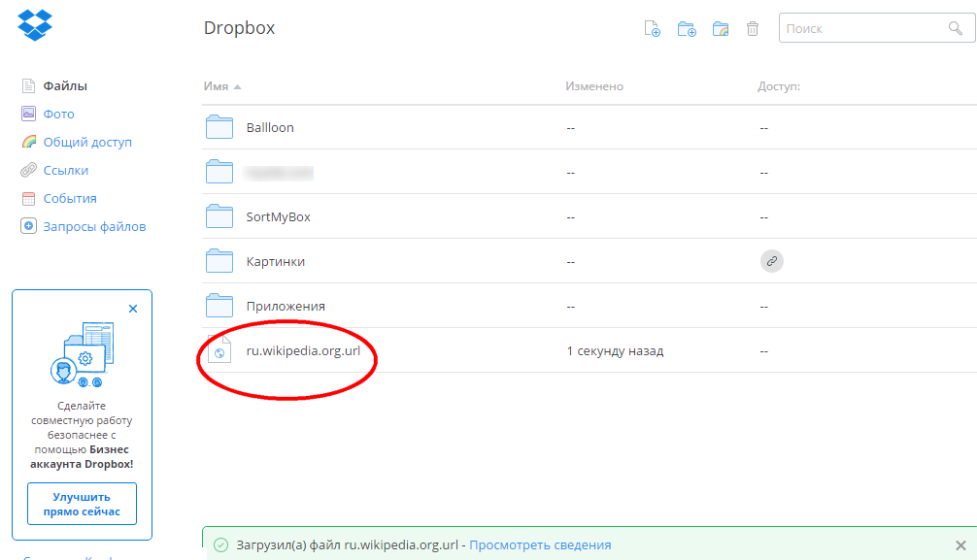The width and height of the screenshot is (977, 560).
Task: Click the ru.wikipedia.org.url file icon
Action: tap(219, 349)
